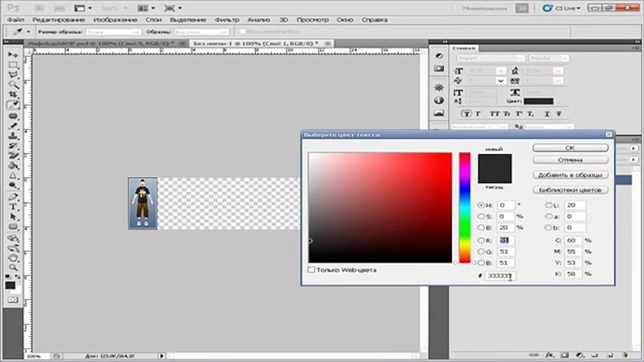Apply All Caps in the Character panel
This screenshot has height=362, width=644.
coord(495,114)
